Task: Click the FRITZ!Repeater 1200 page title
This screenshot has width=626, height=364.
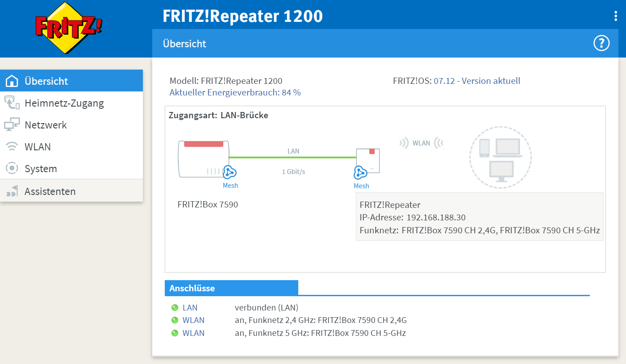Action: tap(242, 17)
